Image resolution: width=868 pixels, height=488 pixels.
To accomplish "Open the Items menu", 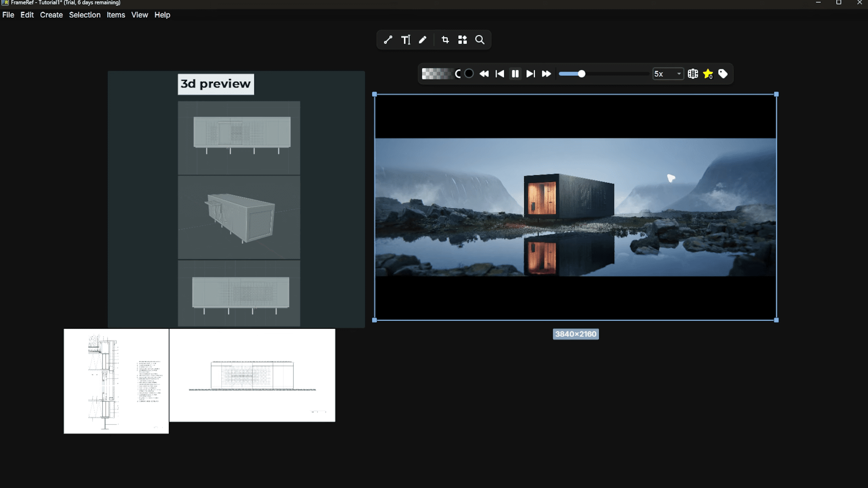I will (x=116, y=15).
